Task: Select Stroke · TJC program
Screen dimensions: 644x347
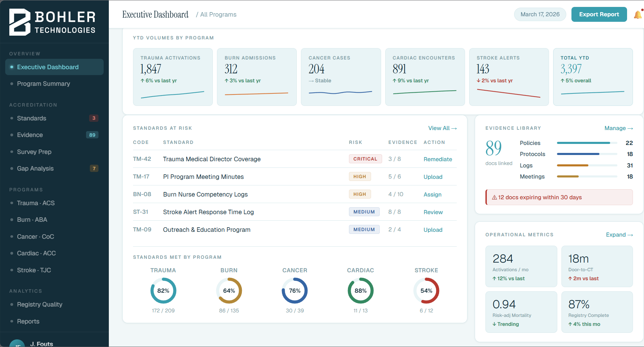Action: tap(54, 270)
